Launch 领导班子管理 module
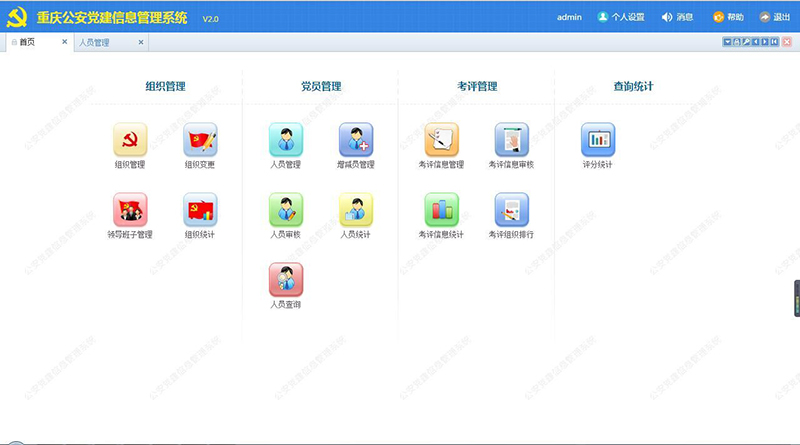 (130, 210)
